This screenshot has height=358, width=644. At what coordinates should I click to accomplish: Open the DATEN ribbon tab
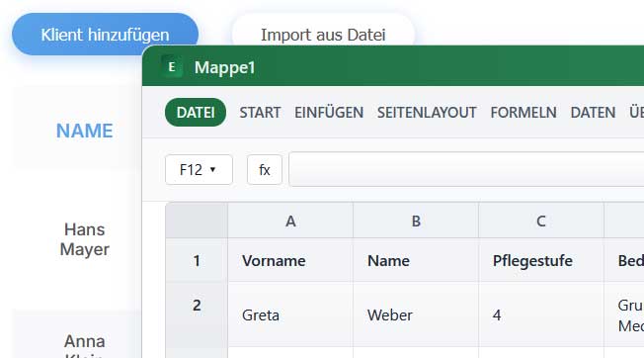click(593, 112)
